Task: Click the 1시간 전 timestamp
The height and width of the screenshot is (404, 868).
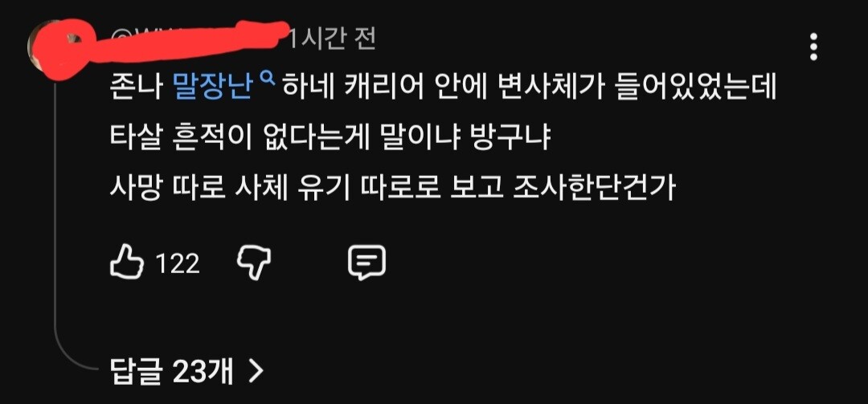Action: click(x=333, y=39)
